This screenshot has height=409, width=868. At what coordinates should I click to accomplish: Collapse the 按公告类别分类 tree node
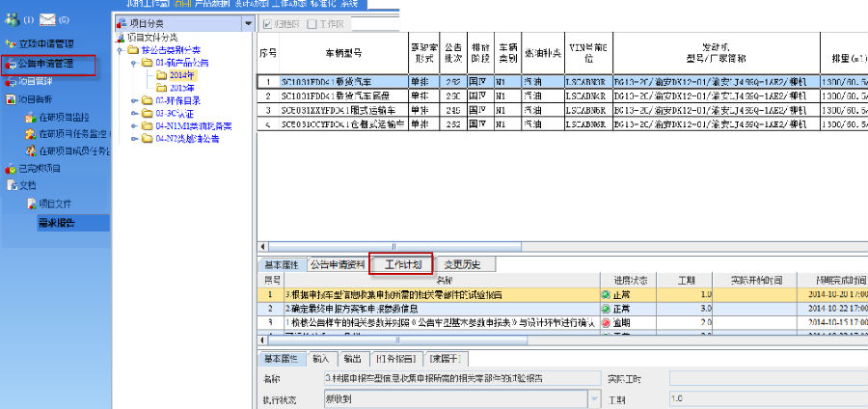click(x=121, y=50)
